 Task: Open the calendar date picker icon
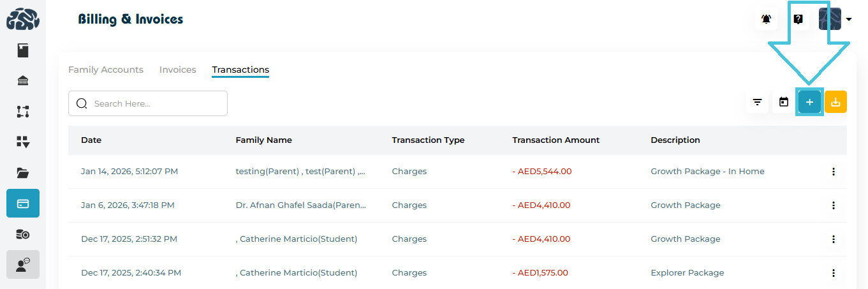tap(784, 102)
